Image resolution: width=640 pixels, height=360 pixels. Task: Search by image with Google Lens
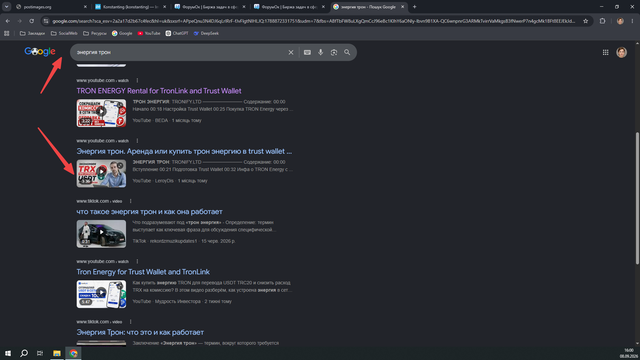(x=334, y=52)
